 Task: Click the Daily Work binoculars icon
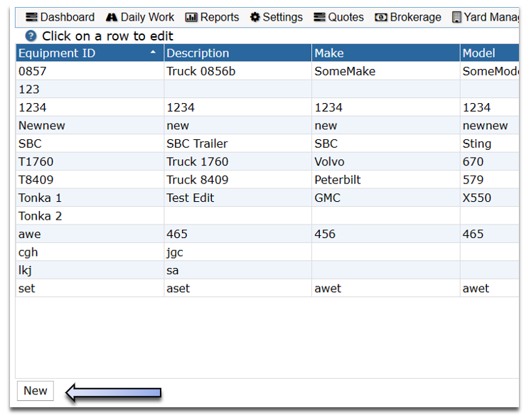pyautogui.click(x=112, y=17)
